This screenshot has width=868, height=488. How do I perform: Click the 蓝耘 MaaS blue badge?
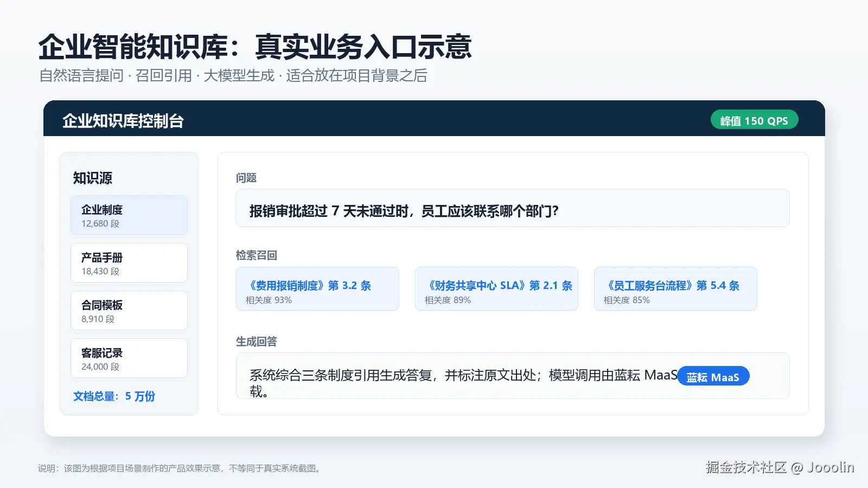point(713,376)
